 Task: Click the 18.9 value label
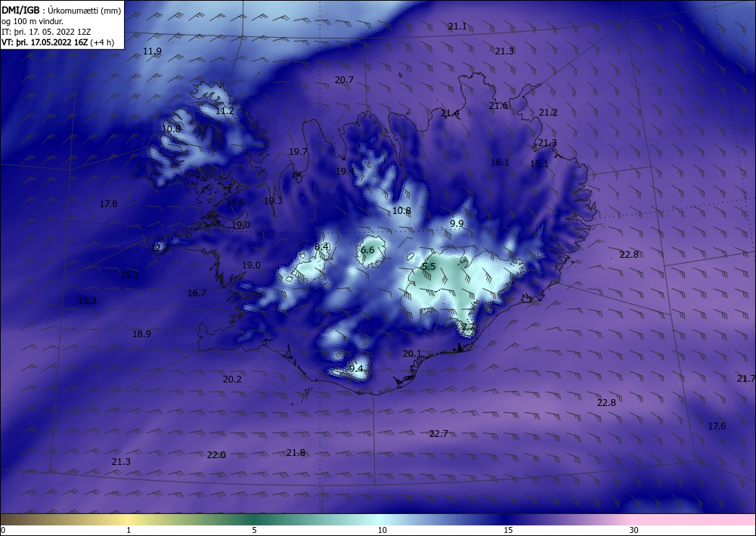pyautogui.click(x=142, y=334)
